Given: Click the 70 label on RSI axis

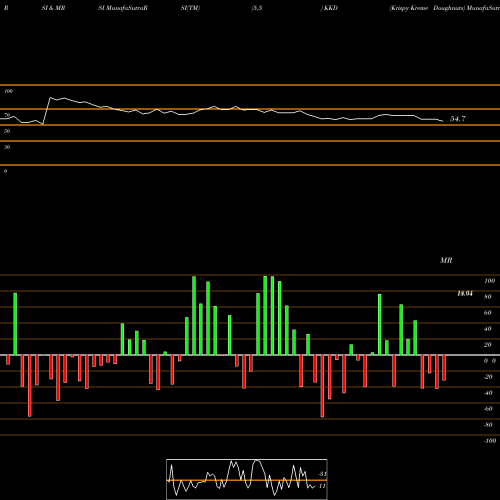Looking at the screenshot, I should pos(7,115).
